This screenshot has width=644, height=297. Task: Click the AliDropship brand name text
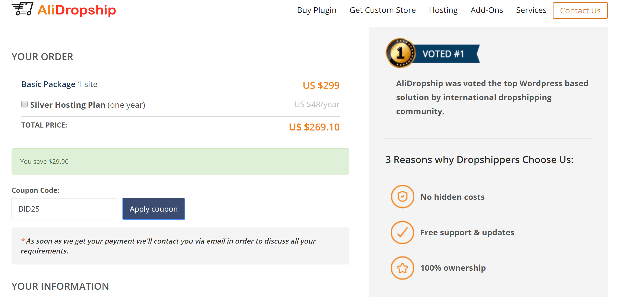pos(77,10)
